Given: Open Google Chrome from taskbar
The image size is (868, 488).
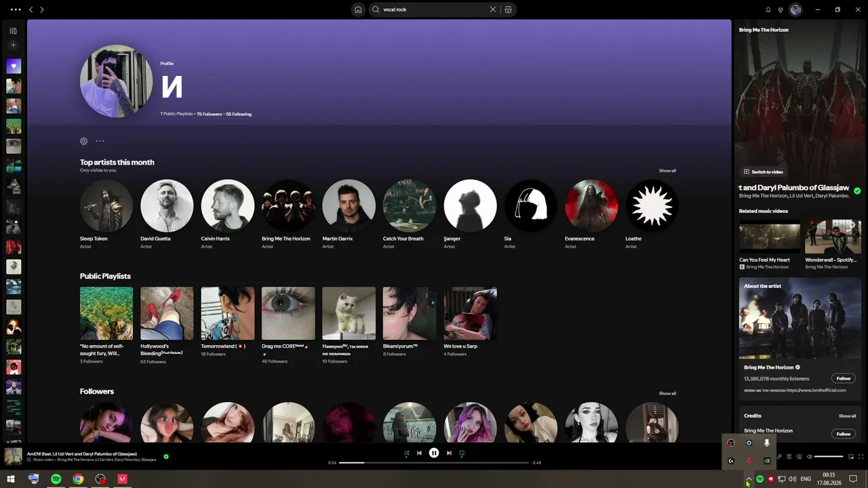Looking at the screenshot, I should (x=78, y=479).
